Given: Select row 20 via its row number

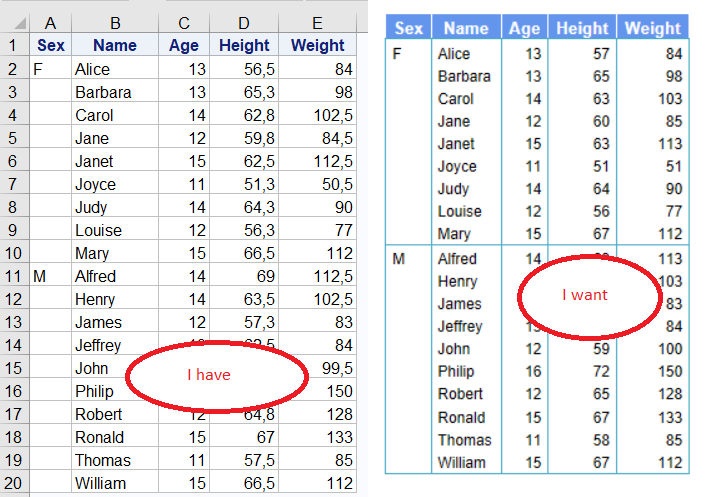Looking at the screenshot, I should [x=13, y=483].
